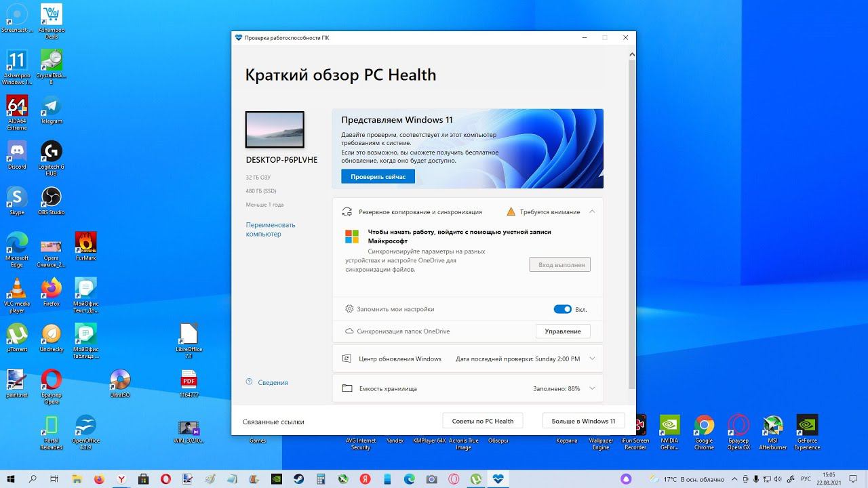Click the Alice assistant icon in the taskbar
868x488 pixels.
pos(625,479)
